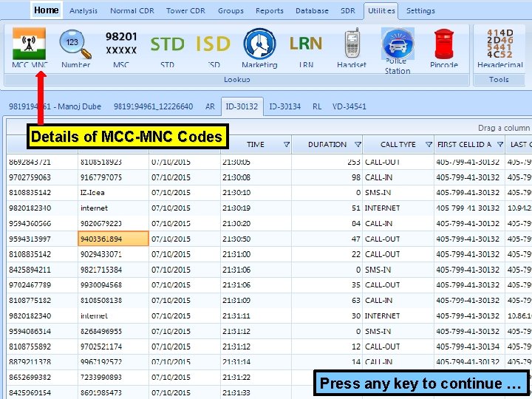Viewport: 532px width, 399px height.
Task: Open the 9819194961_12226640 document tab
Action: click(154, 106)
